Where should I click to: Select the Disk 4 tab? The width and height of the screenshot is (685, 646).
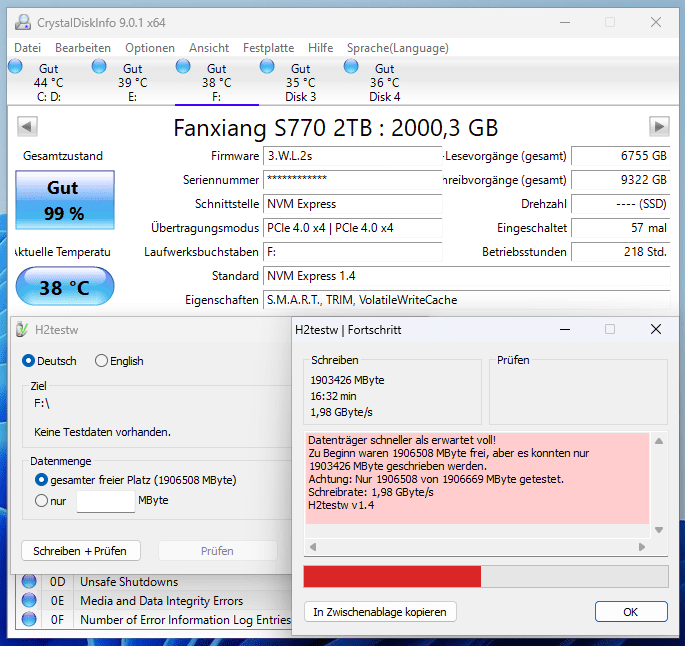pos(384,83)
